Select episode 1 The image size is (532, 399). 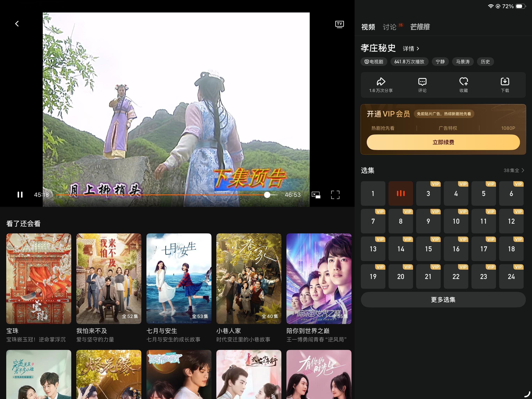tap(373, 193)
